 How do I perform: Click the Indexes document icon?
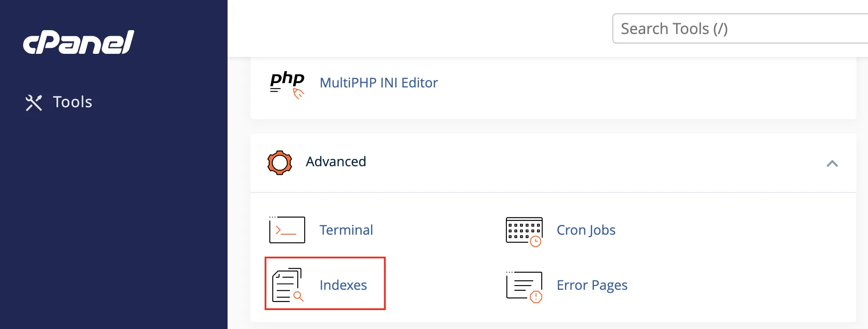(x=287, y=285)
